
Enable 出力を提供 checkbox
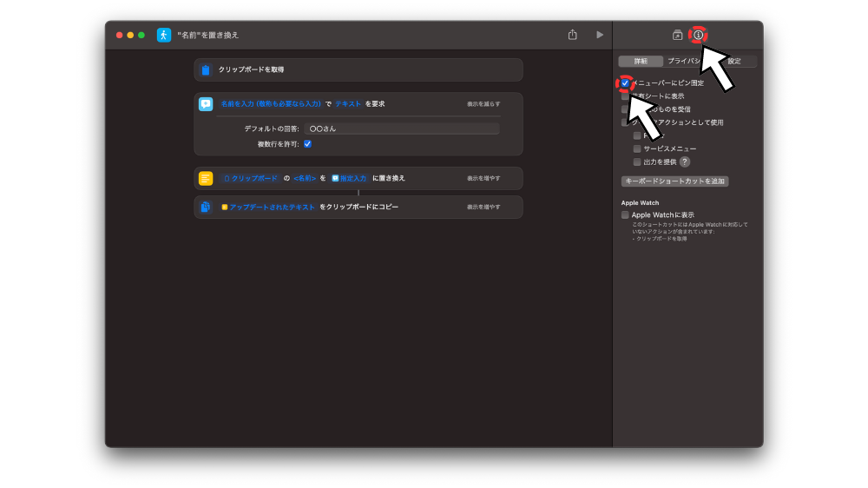click(x=637, y=162)
